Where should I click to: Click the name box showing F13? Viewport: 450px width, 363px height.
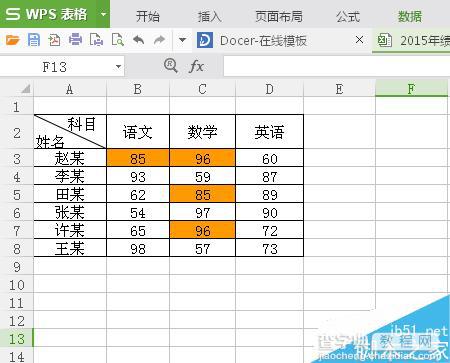coord(55,67)
